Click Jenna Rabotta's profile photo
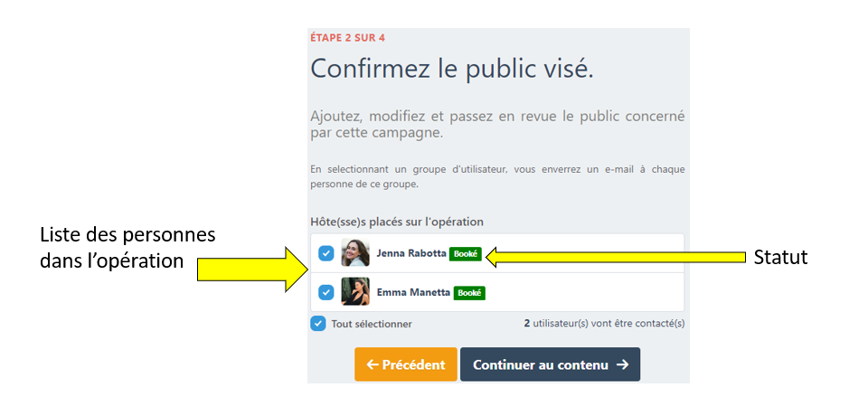The width and height of the screenshot is (868, 407). (x=355, y=253)
